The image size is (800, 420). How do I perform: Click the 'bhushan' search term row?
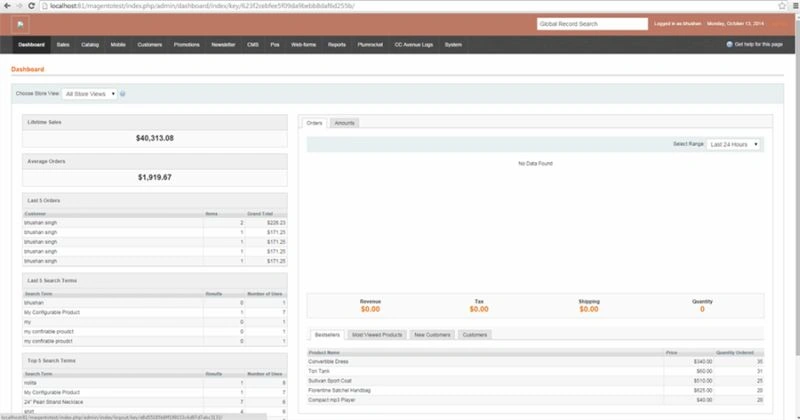tap(155, 303)
